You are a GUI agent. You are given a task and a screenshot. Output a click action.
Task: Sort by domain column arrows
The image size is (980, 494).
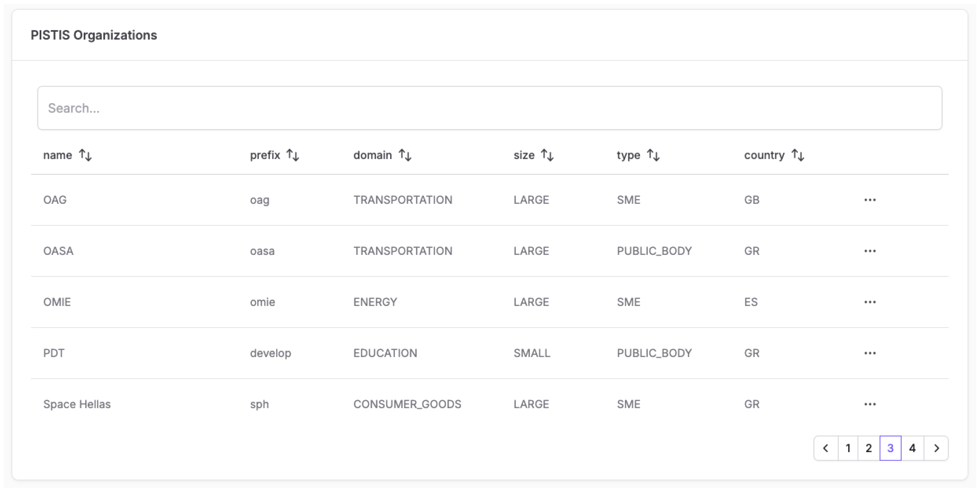[x=405, y=155]
